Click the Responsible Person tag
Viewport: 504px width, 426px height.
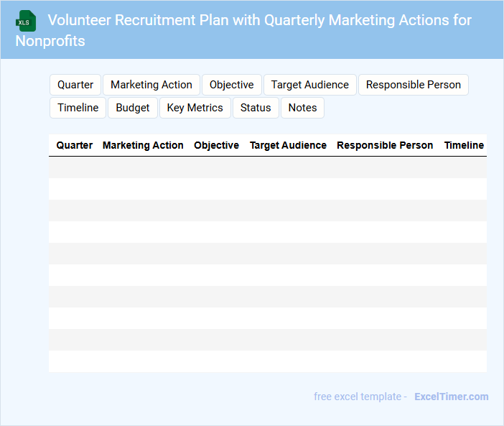414,85
